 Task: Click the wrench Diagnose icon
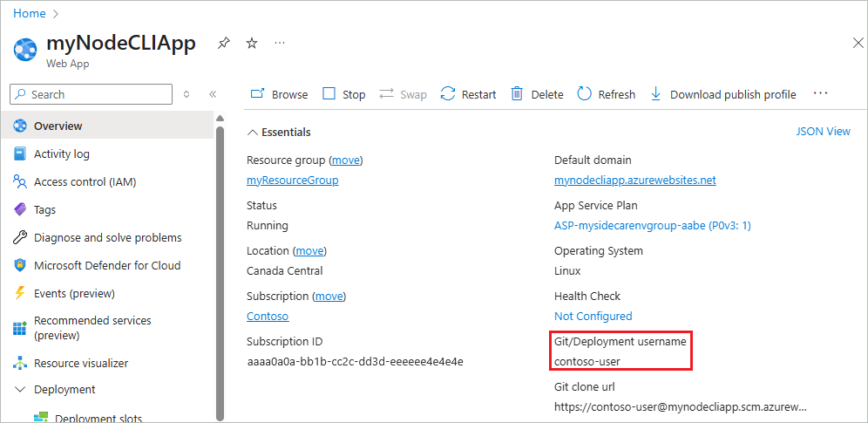pos(20,237)
